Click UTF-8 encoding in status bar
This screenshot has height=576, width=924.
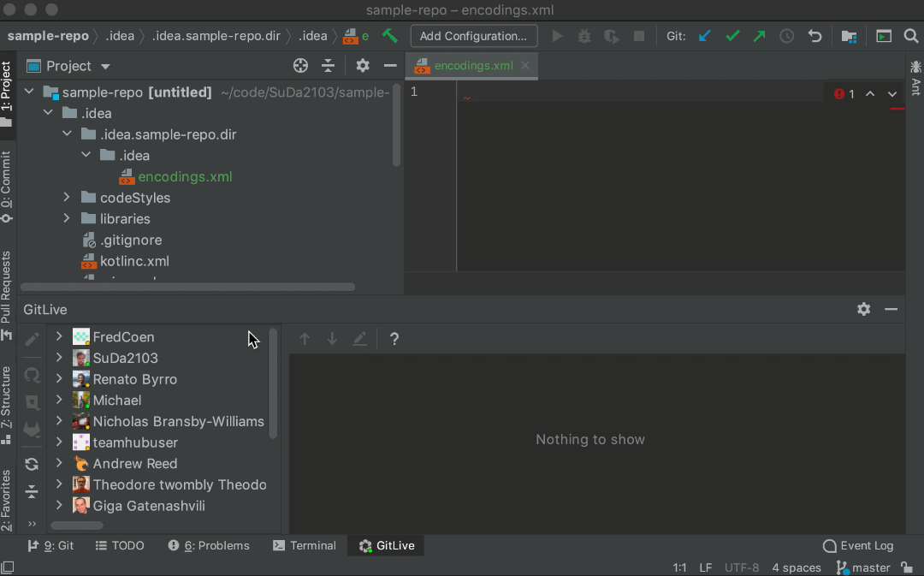click(741, 567)
